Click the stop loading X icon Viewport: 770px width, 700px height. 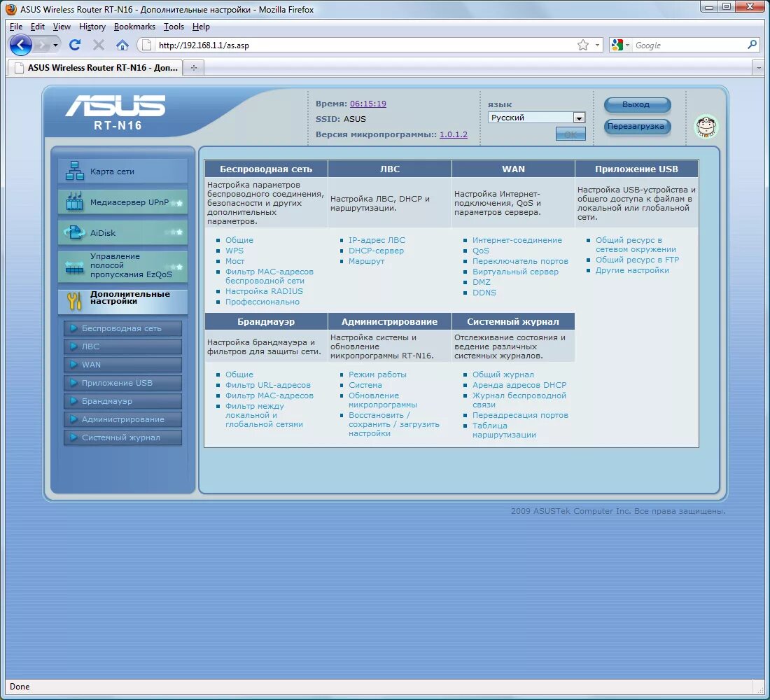99,45
